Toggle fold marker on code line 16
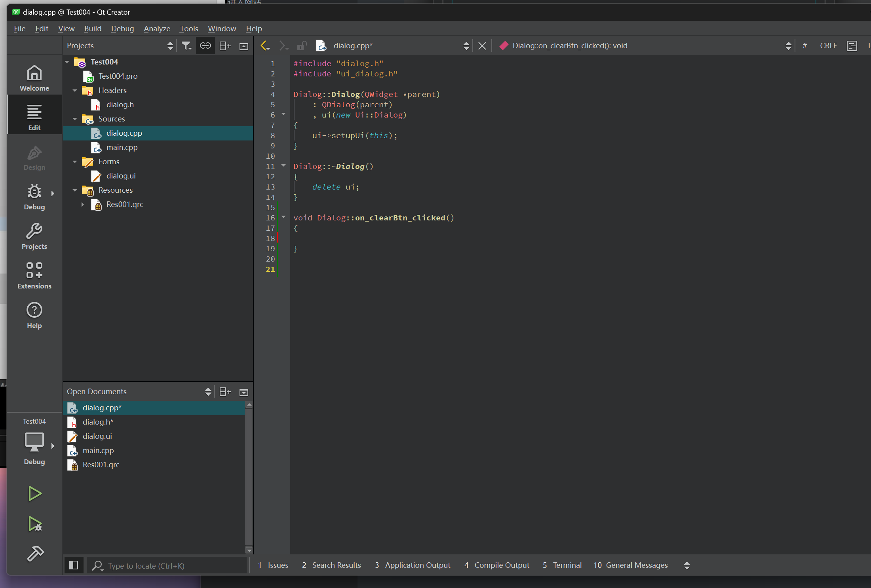This screenshot has height=588, width=871. pyautogui.click(x=283, y=217)
